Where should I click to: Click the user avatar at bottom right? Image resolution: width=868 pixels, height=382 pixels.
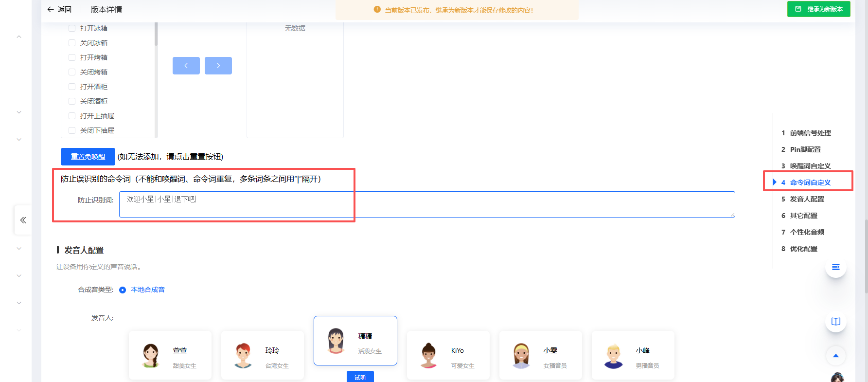click(837, 378)
